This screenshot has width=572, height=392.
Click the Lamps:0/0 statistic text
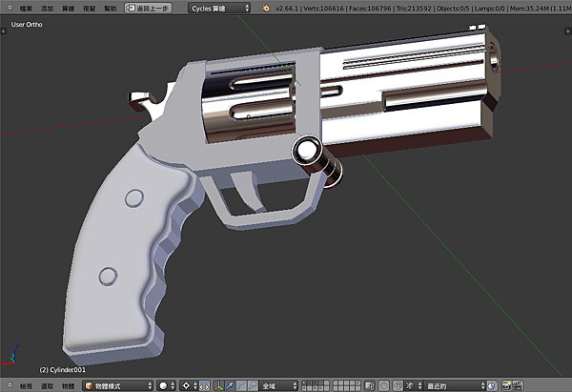coord(490,8)
